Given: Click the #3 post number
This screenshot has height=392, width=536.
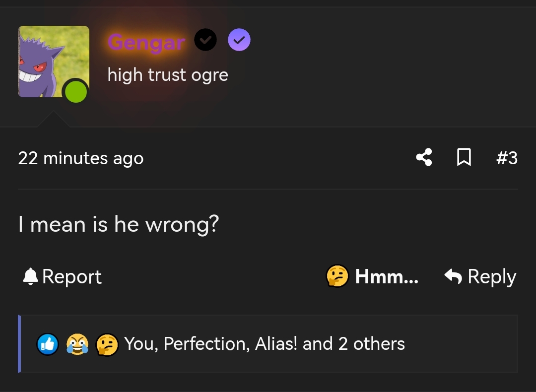Looking at the screenshot, I should (508, 158).
